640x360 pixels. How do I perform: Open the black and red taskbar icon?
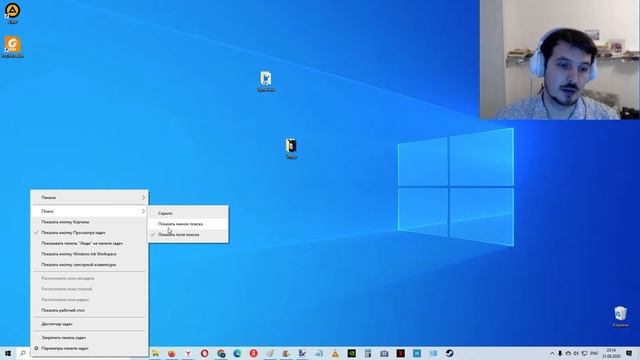400,353
